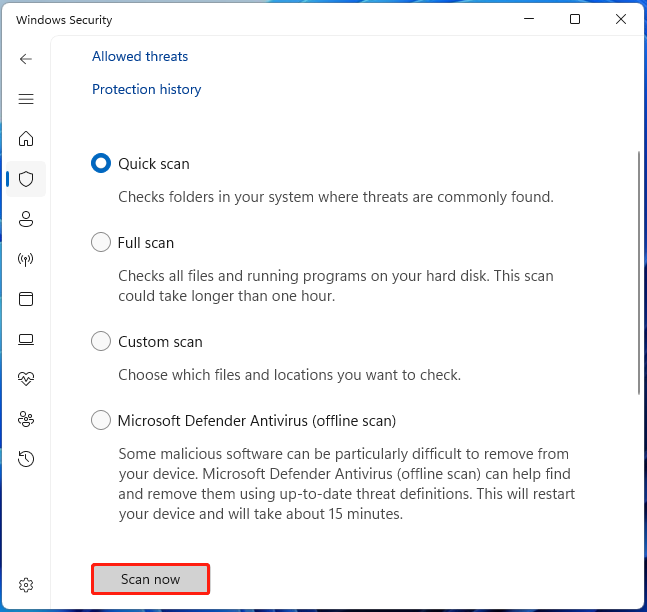
Task: Open the Protection history link
Action: click(146, 90)
